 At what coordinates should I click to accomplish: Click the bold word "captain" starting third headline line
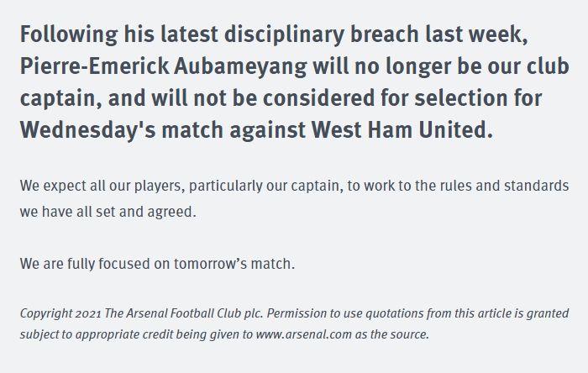pyautogui.click(x=55, y=99)
